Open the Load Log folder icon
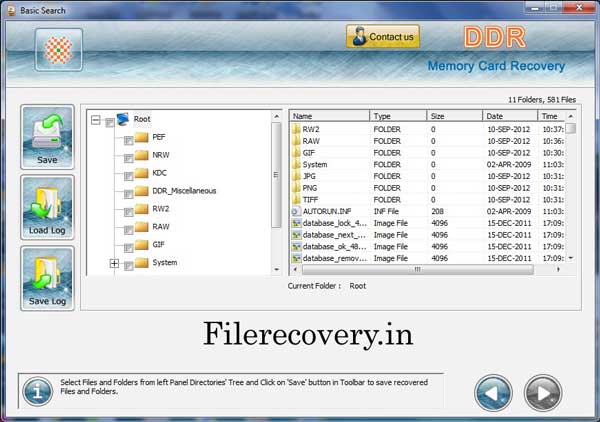The height and width of the screenshot is (422, 600). point(47,208)
